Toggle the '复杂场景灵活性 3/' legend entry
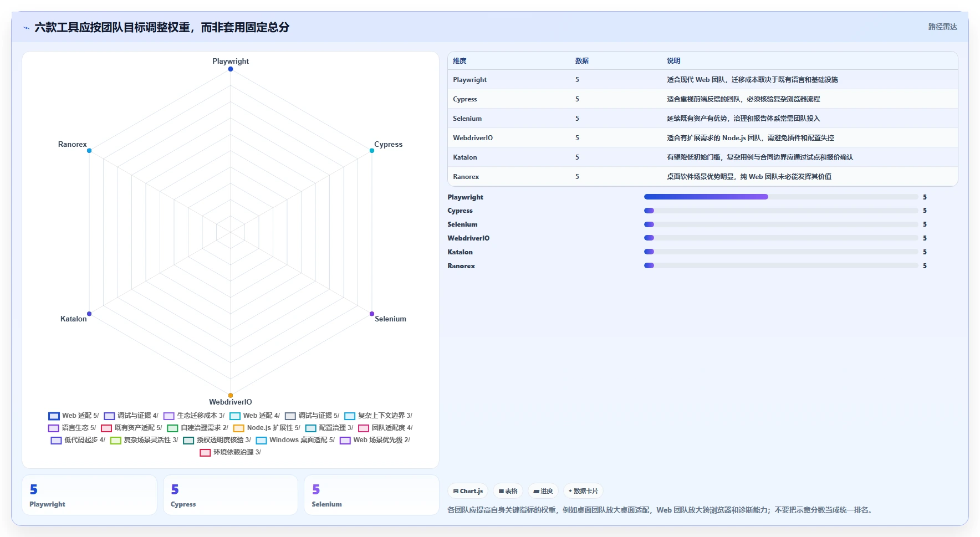This screenshot has height=537, width=980. (144, 440)
